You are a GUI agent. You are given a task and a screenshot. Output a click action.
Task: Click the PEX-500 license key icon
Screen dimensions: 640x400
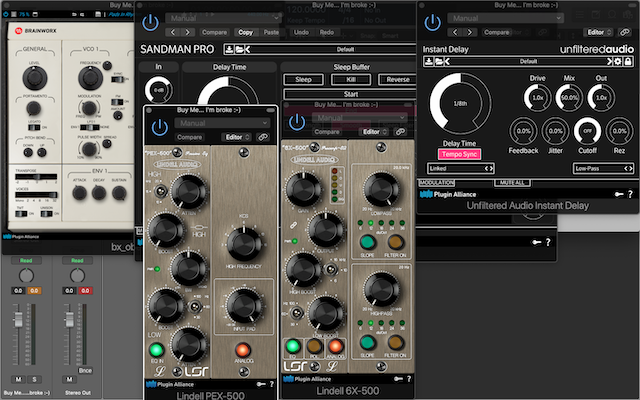click(261, 384)
